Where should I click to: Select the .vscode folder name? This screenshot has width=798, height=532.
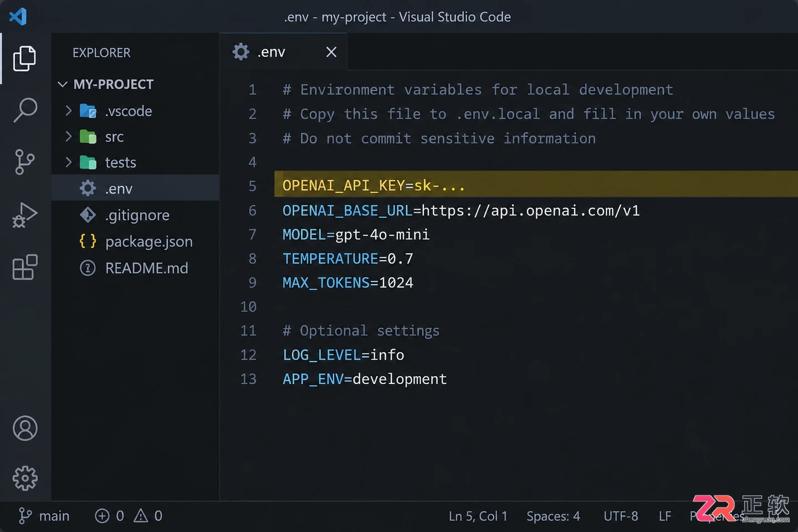[129, 111]
